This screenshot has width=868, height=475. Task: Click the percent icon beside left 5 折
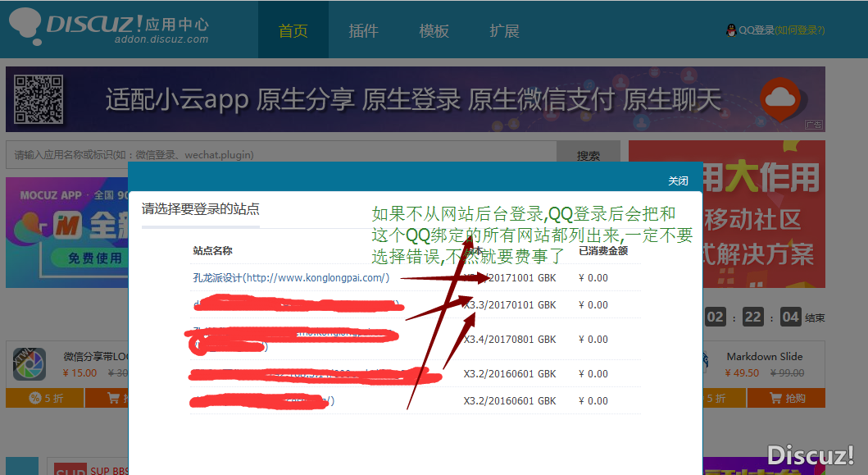35,398
